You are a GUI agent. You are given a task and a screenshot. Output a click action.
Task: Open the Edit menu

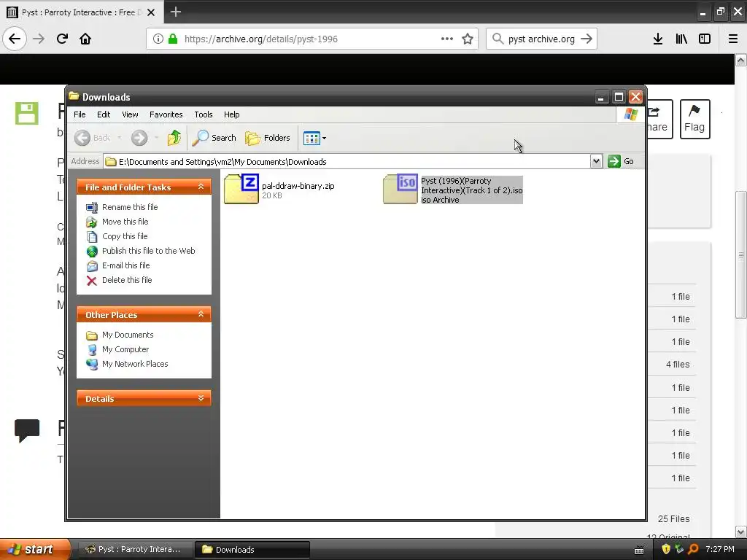104,114
